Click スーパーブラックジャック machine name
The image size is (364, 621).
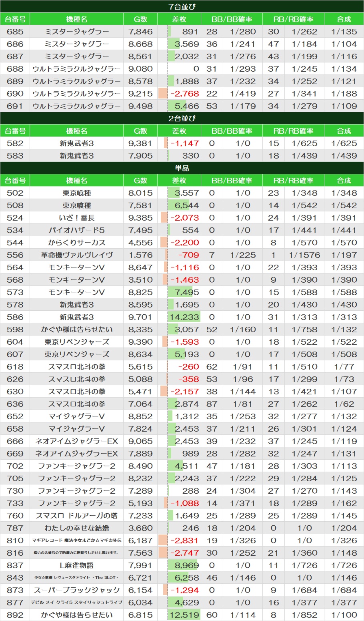point(76,590)
